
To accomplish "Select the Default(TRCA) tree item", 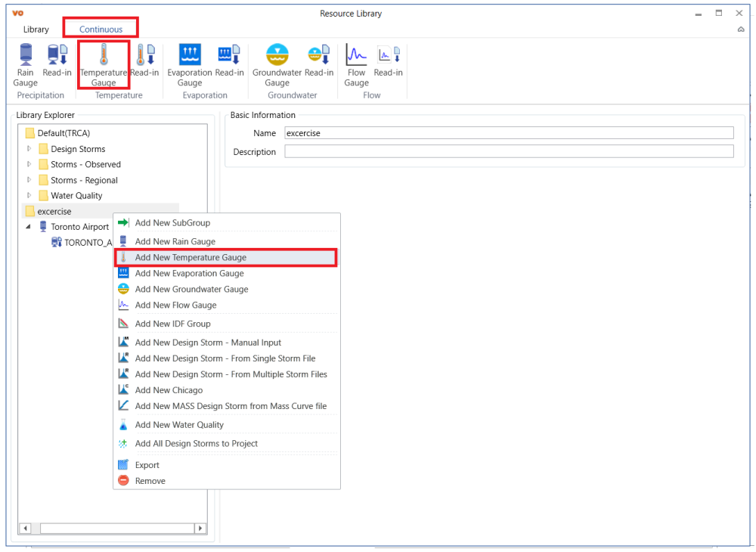I will [x=64, y=133].
